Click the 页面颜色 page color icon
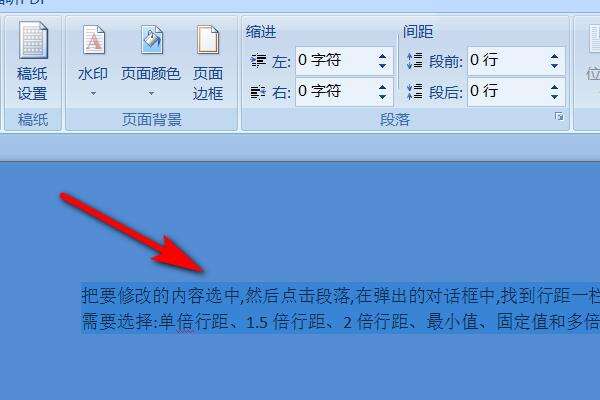 [x=152, y=40]
